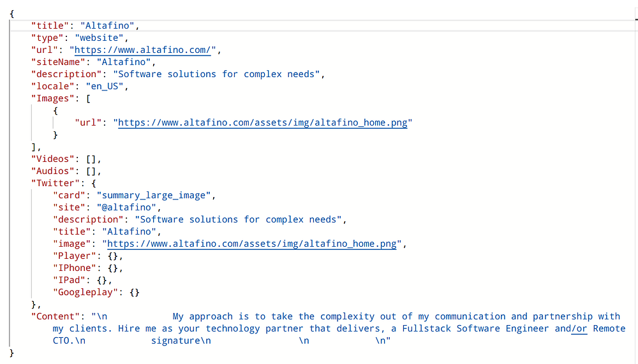The width and height of the screenshot is (638, 364).
Task: Click the underlined "/or" in Content text
Action: tap(579, 328)
